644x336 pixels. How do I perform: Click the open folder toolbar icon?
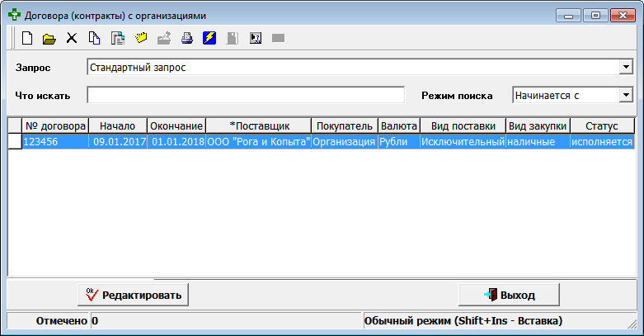pyautogui.click(x=49, y=38)
